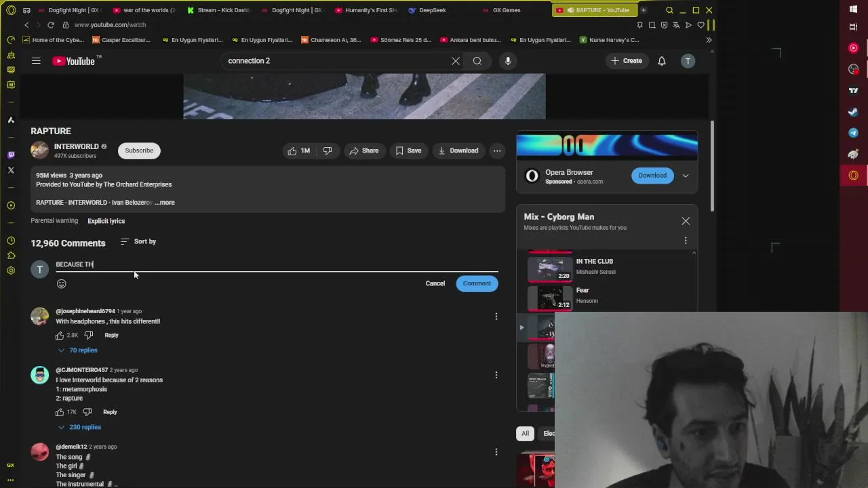Expand 230 replies thread
The image size is (868, 488).
coord(79,427)
